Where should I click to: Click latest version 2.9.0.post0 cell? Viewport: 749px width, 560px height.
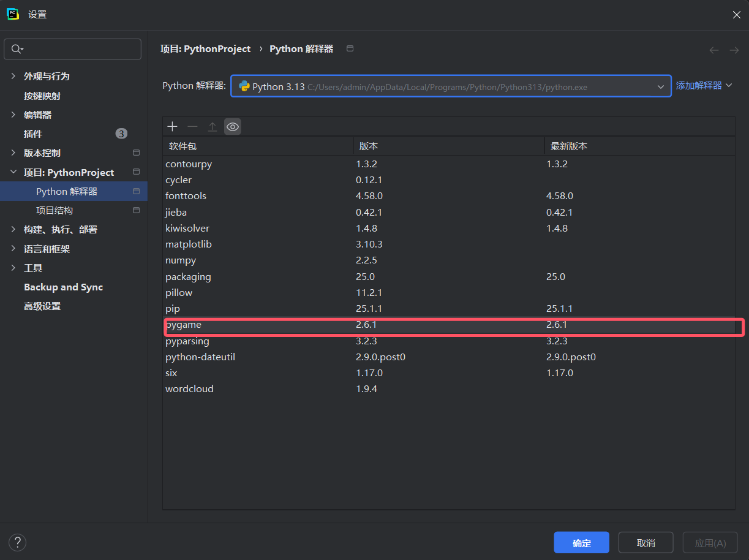[x=571, y=357]
